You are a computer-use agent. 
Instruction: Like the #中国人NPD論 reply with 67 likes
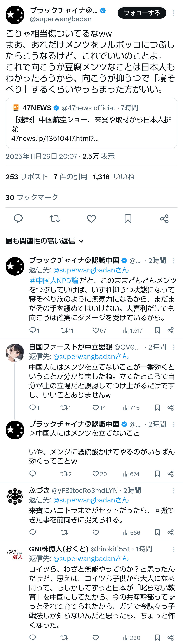[96, 330]
